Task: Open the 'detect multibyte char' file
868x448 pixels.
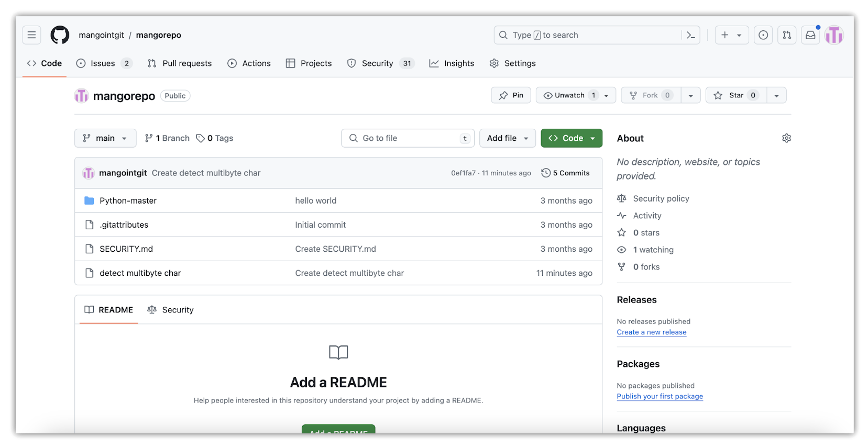Action: click(x=140, y=273)
